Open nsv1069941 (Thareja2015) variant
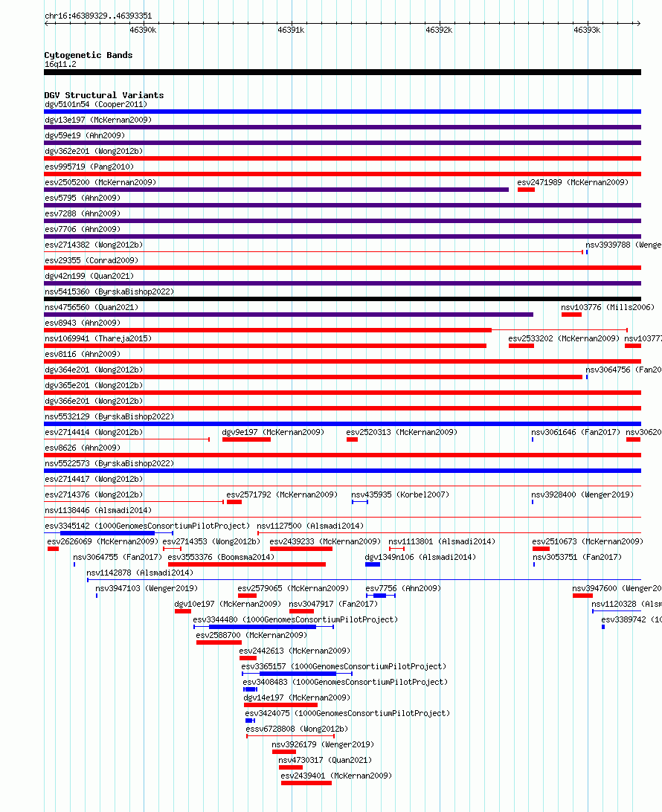Image resolution: width=662 pixels, height=812 pixels. [x=98, y=338]
